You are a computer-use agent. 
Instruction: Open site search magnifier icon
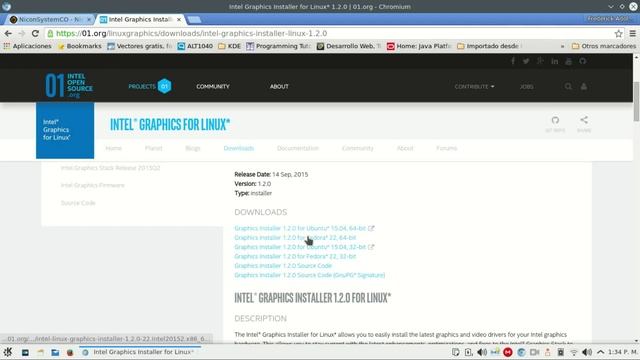(568, 87)
